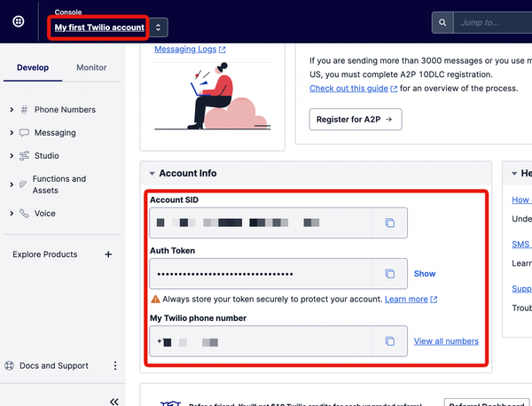The width and height of the screenshot is (532, 406).
Task: Open My first Twilio account link
Action: pos(99,27)
